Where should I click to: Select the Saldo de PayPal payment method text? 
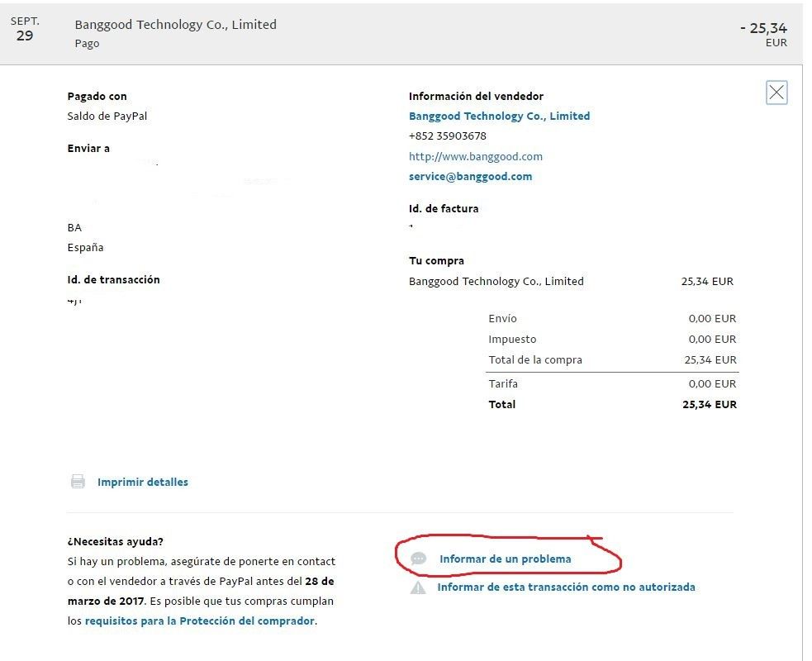pyautogui.click(x=107, y=116)
